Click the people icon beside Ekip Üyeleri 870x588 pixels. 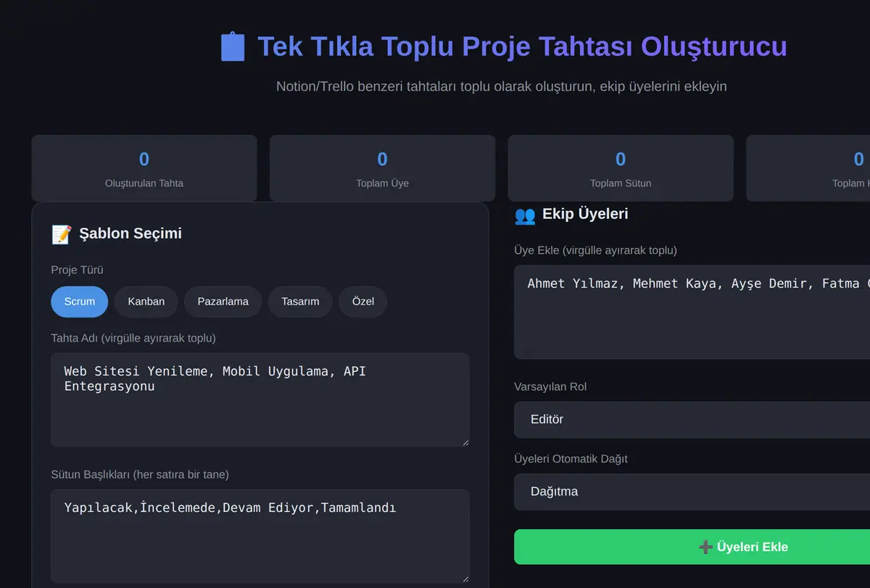click(525, 215)
